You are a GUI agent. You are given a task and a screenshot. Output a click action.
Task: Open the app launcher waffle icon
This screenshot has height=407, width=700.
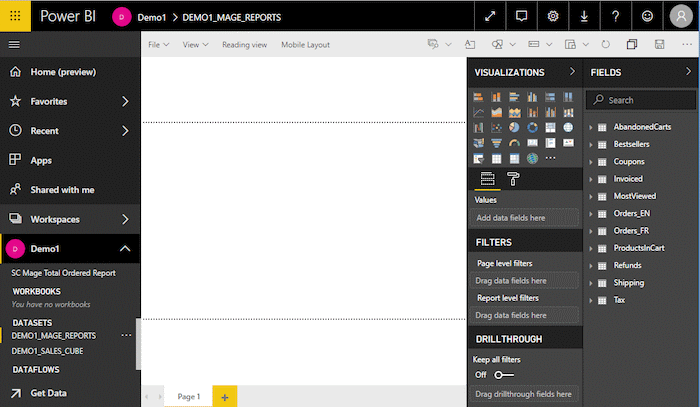tap(15, 16)
